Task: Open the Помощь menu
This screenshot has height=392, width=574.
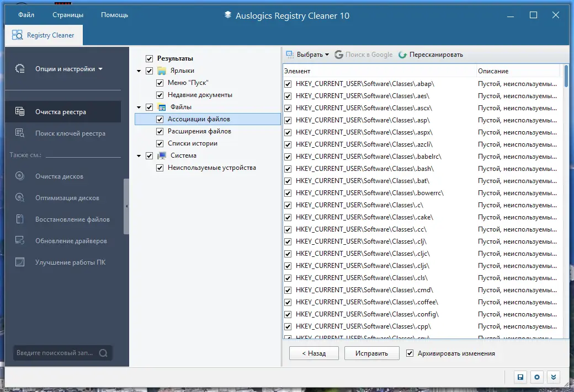Action: 115,15
